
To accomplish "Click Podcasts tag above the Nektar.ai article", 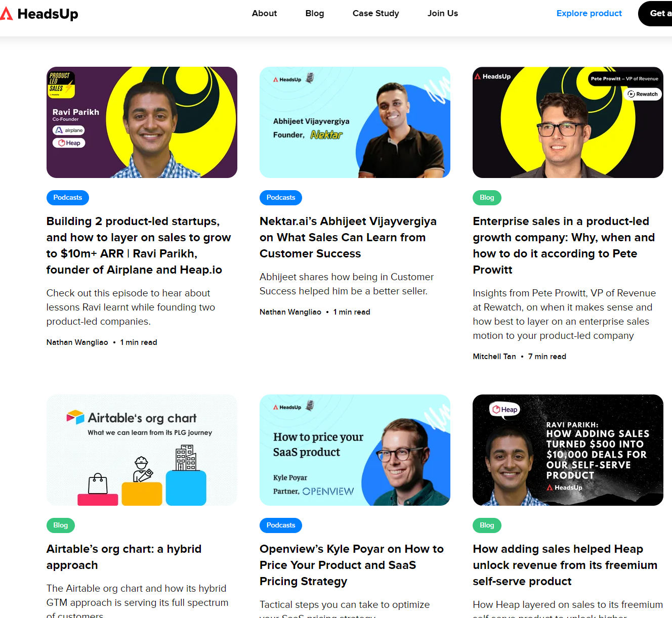I will [x=281, y=198].
